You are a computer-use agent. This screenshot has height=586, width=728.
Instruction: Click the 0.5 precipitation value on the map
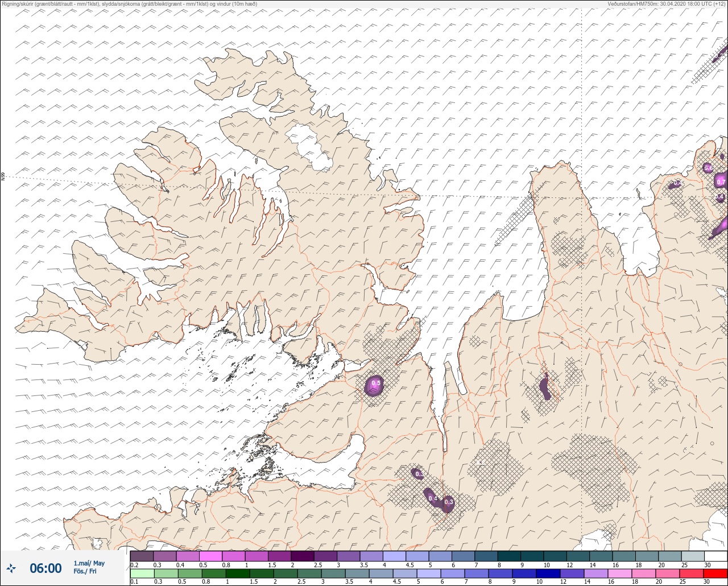pos(376,383)
